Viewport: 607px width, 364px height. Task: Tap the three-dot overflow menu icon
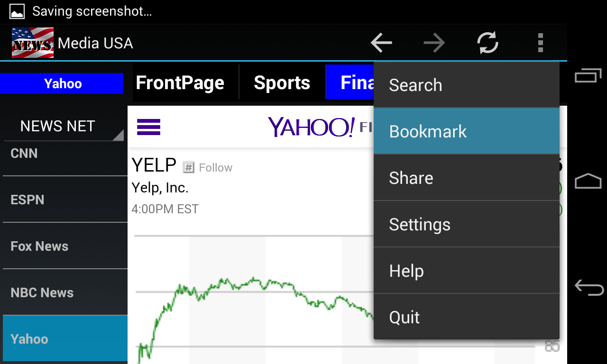click(x=540, y=43)
